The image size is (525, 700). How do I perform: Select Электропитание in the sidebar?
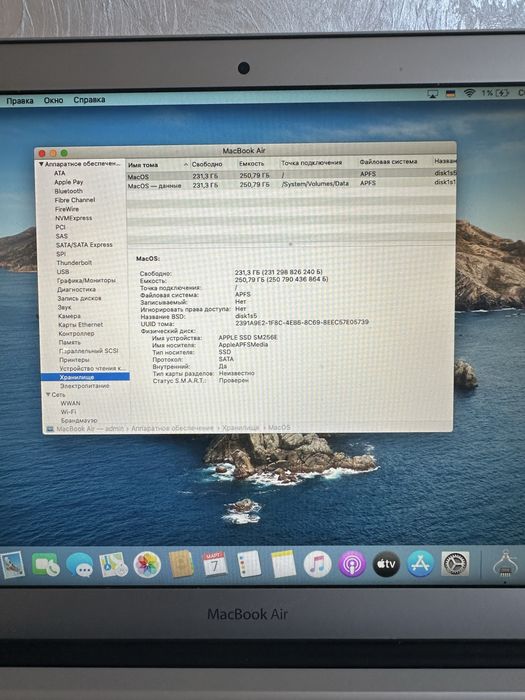[x=84, y=386]
